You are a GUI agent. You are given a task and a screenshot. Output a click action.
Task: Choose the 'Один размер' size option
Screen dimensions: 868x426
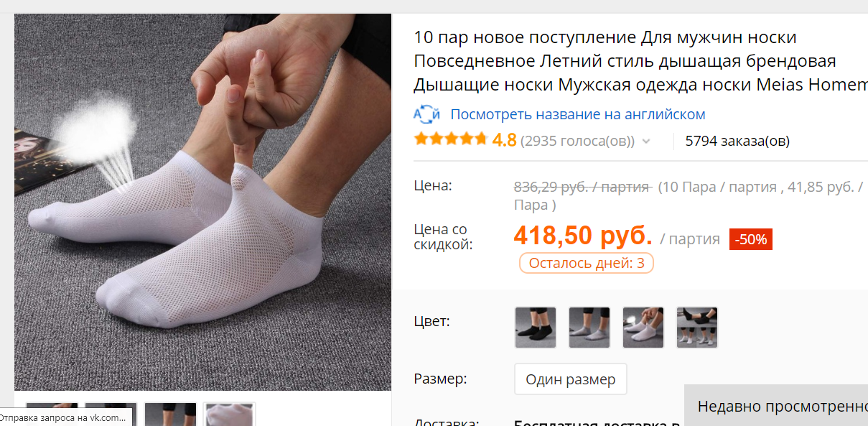pyautogui.click(x=571, y=379)
